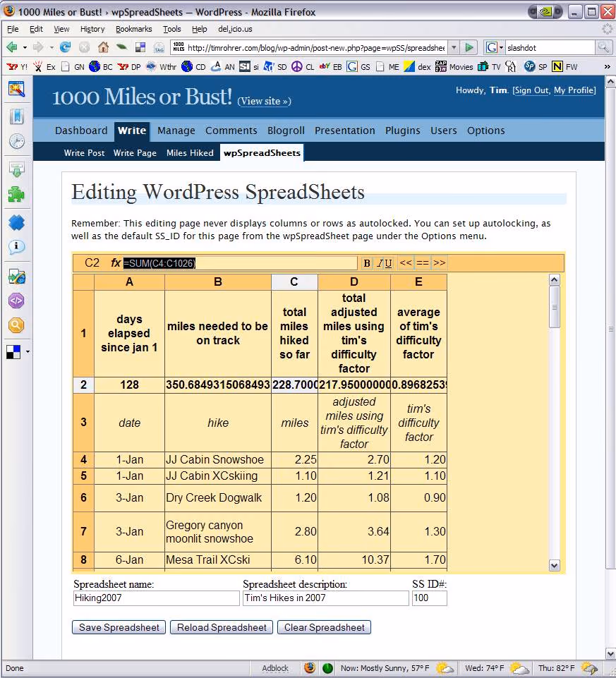Screen dimensions: 616x678
Task: Open the File menu
Action: [x=13, y=29]
